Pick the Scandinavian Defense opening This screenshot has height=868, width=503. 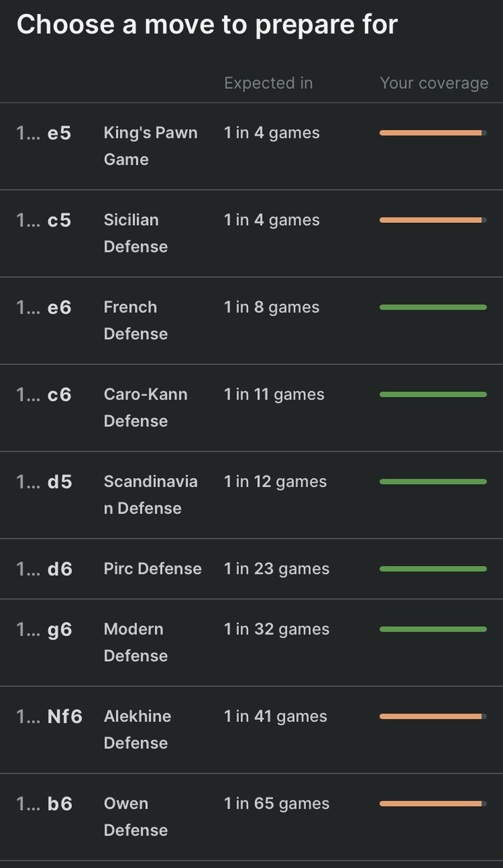tap(150, 495)
